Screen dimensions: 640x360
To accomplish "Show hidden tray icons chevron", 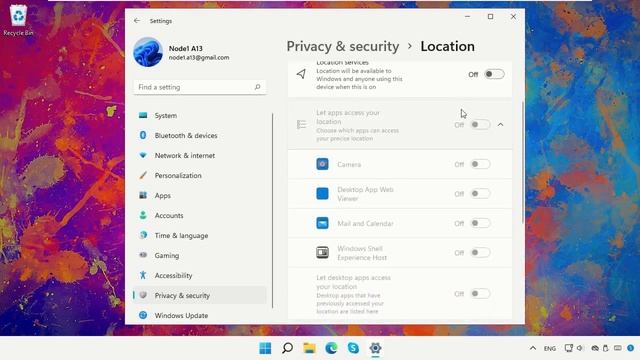I will click(x=533, y=348).
